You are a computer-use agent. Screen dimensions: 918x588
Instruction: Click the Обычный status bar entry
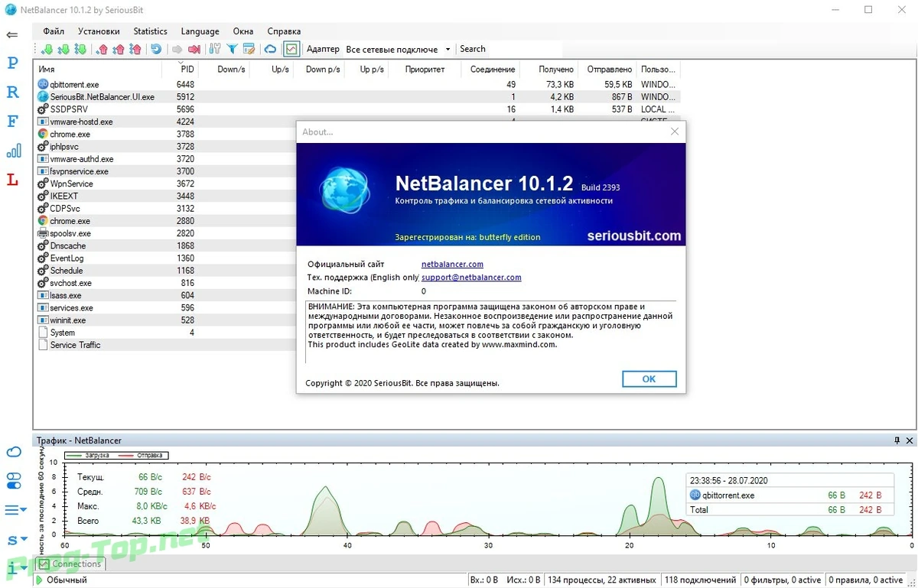pos(67,580)
